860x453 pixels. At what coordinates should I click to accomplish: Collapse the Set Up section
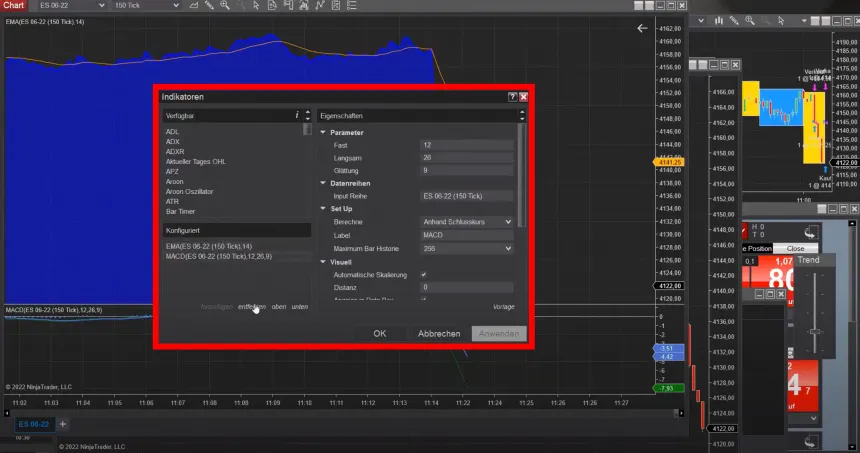(323, 209)
